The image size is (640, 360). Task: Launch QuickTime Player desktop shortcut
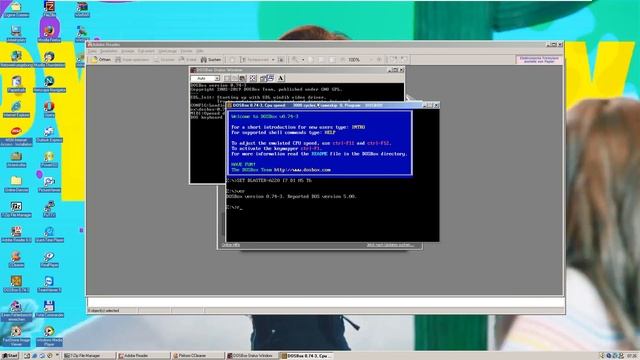[49, 234]
